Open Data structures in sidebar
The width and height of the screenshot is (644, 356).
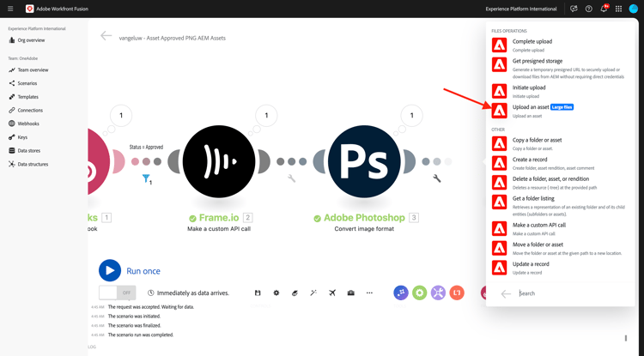[28, 164]
